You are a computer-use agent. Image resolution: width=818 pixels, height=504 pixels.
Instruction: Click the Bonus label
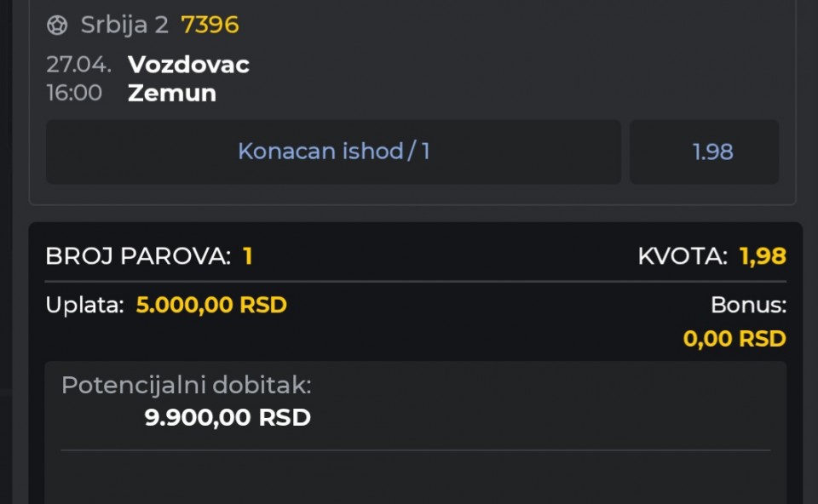(x=748, y=305)
